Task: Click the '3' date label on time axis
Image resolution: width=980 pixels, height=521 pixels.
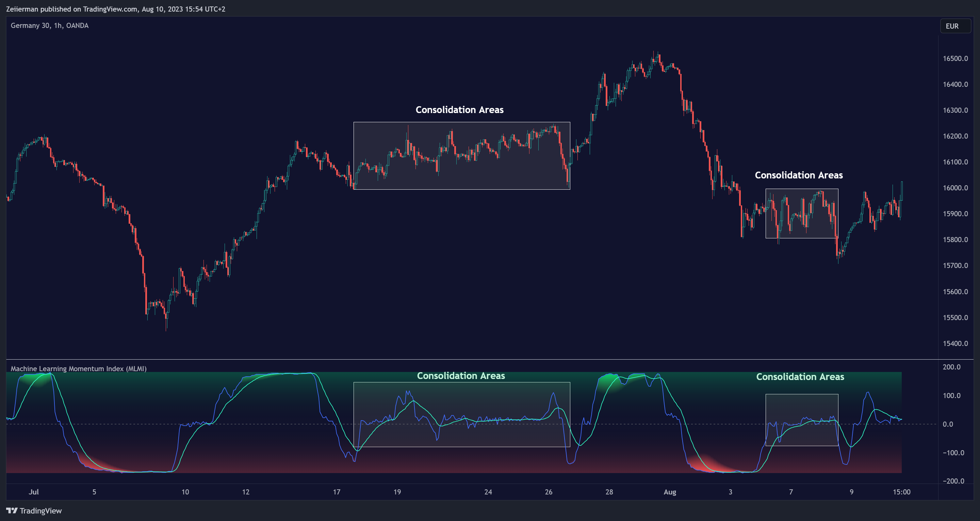Action: coord(731,492)
